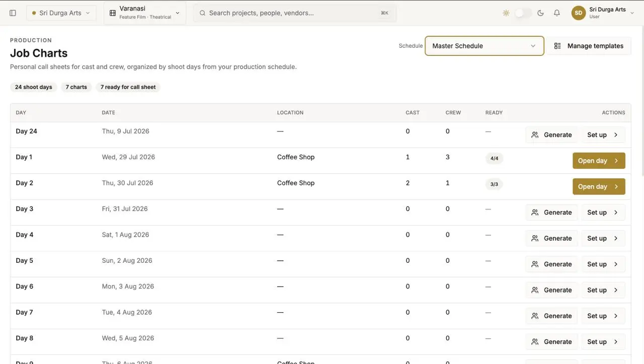This screenshot has width=644, height=364.
Task: Click Wed, 5 Aug 2026 date cell
Action: click(128, 338)
